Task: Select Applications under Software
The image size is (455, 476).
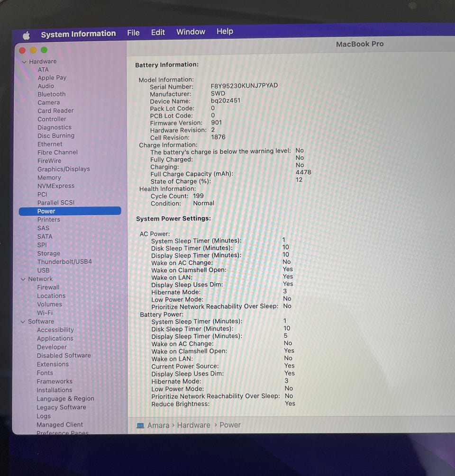Action: (x=55, y=338)
